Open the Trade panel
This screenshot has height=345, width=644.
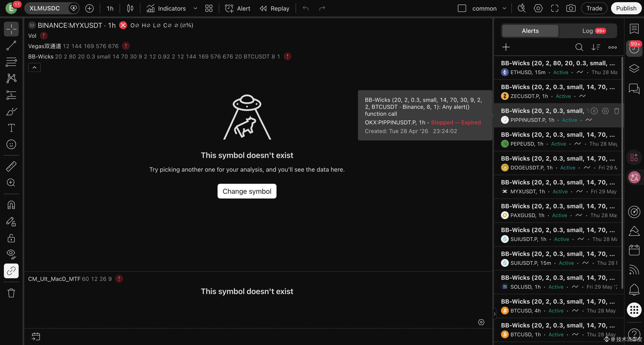point(594,8)
